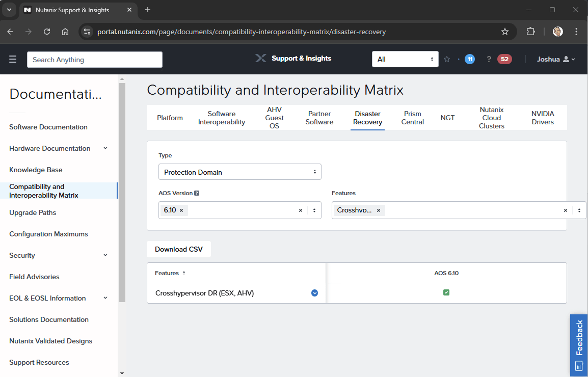588x377 pixels.
Task: Click the green supported checkmark for AOS 6.10
Action: (446, 292)
